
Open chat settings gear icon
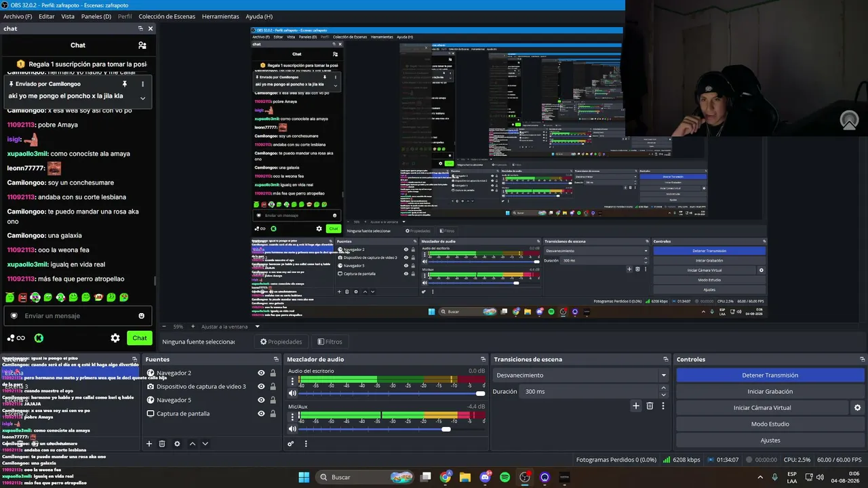(x=115, y=338)
